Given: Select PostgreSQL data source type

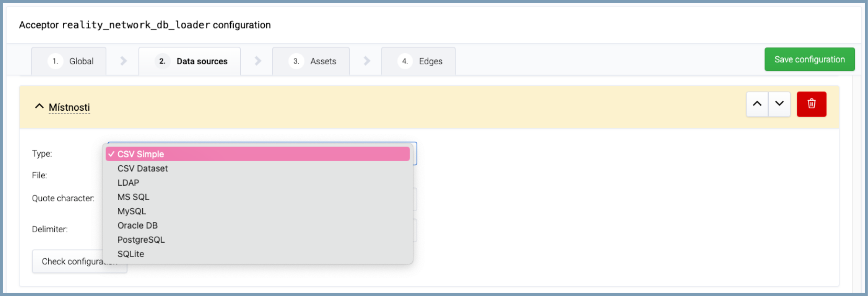Looking at the screenshot, I should 141,240.
